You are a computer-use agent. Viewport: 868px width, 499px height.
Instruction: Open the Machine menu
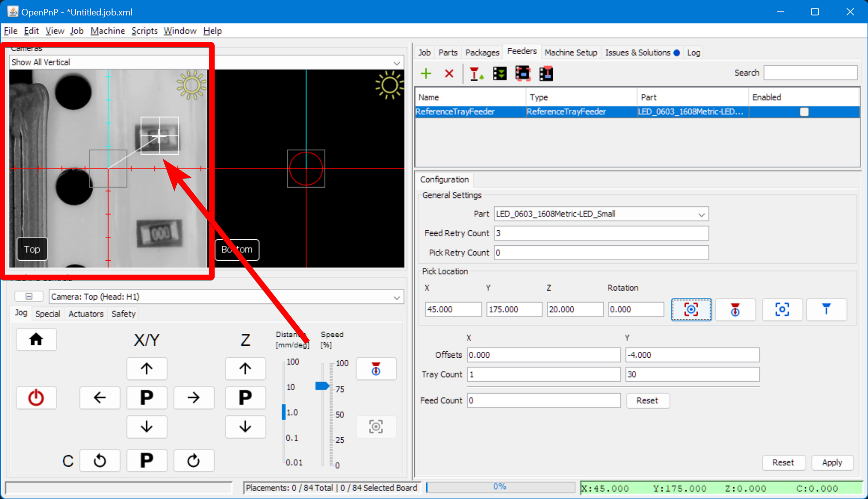[x=108, y=30]
